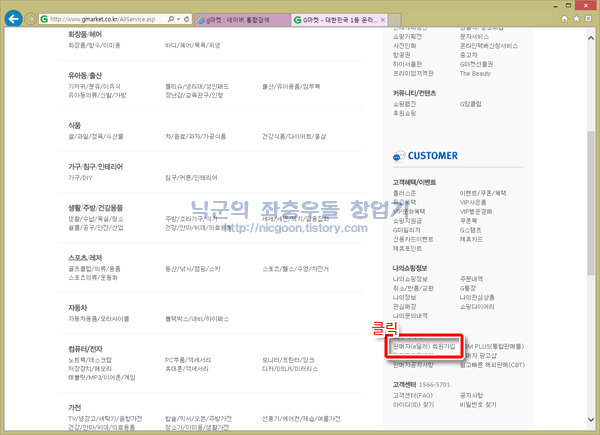Click the Gmarket favicon in the address bar
This screenshot has height=435, width=600.
coord(44,19)
